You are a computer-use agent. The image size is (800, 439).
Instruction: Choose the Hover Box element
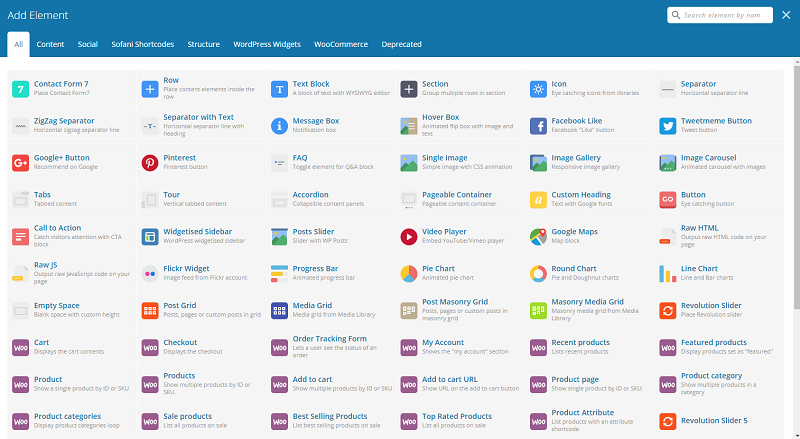pos(460,126)
